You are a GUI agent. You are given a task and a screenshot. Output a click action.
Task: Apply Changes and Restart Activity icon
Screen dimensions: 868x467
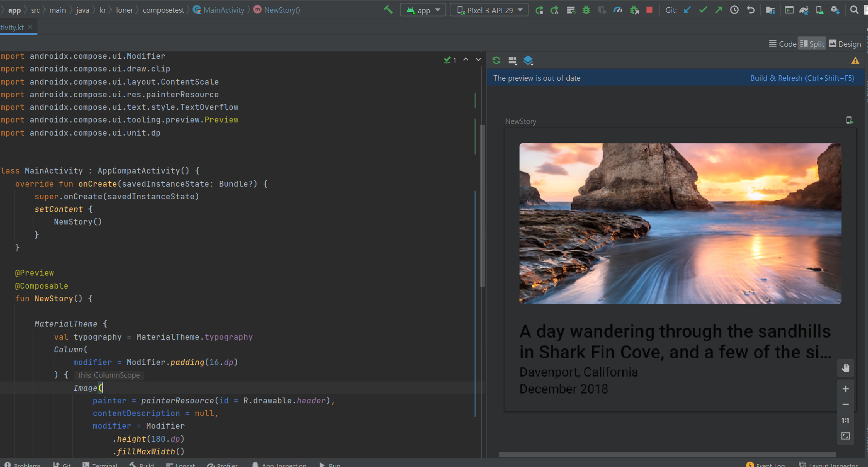555,10
